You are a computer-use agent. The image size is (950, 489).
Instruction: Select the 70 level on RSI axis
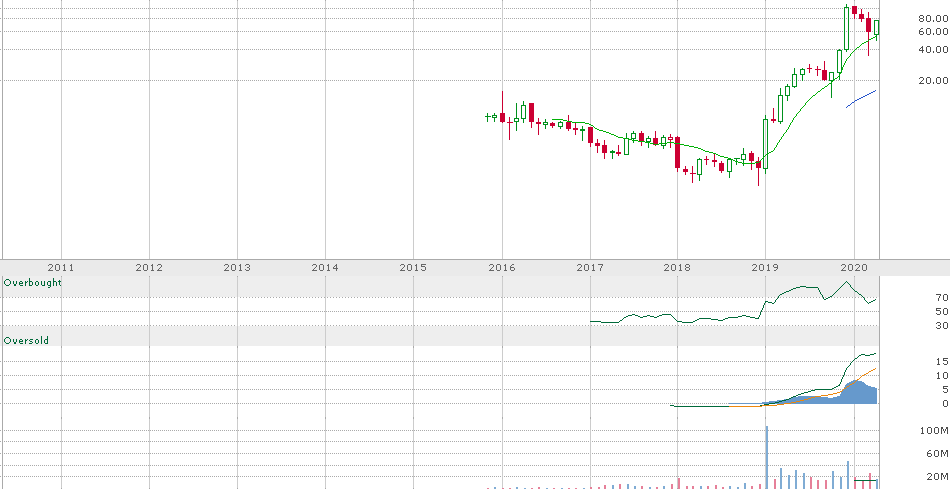942,298
